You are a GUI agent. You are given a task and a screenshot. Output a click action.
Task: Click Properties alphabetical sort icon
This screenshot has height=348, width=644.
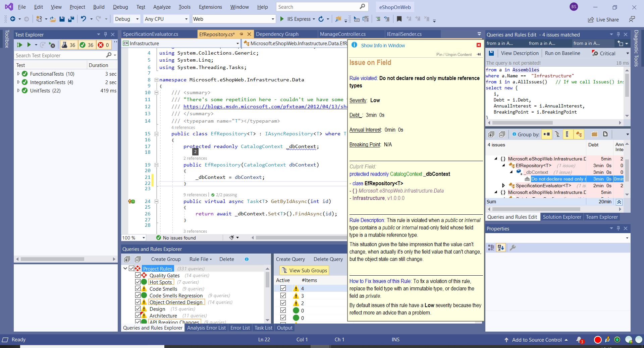501,248
